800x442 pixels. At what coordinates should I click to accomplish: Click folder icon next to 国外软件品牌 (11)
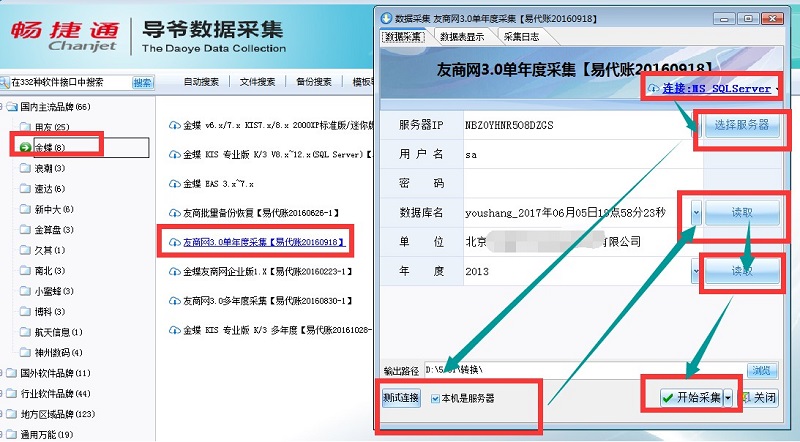(11, 373)
